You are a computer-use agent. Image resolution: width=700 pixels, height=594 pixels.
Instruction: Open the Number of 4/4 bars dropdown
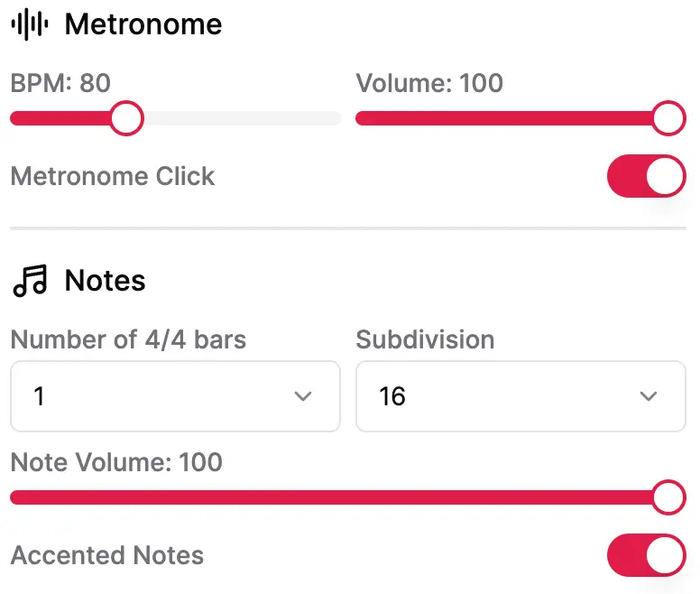pyautogui.click(x=175, y=396)
